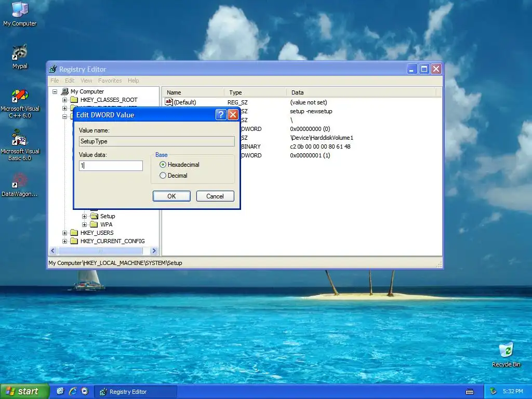Confirm the DWORD value with OK
This screenshot has width=532, height=399.
point(171,196)
